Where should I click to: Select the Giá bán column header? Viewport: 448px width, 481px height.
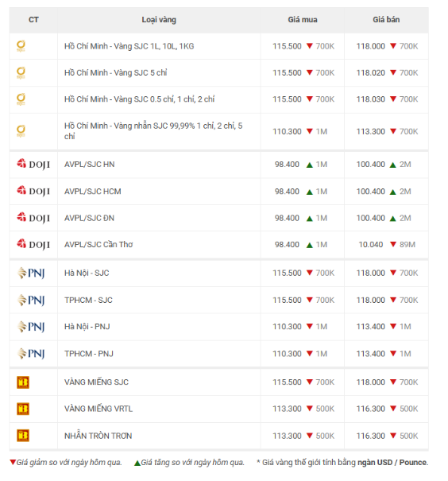coord(386,20)
